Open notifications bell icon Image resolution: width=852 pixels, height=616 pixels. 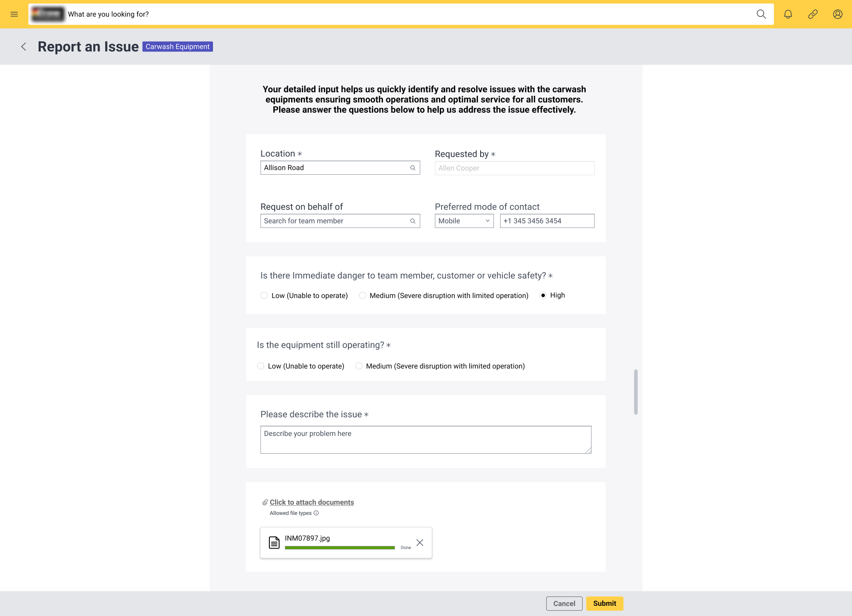(x=788, y=14)
